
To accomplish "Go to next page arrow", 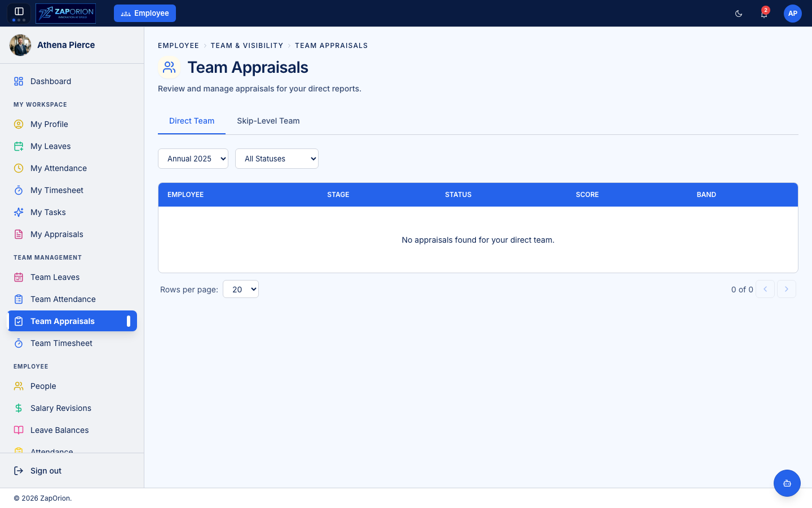I will [787, 289].
